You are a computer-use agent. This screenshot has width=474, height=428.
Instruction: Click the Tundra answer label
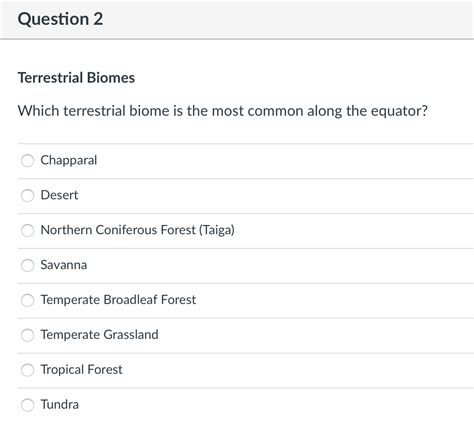[x=60, y=405]
